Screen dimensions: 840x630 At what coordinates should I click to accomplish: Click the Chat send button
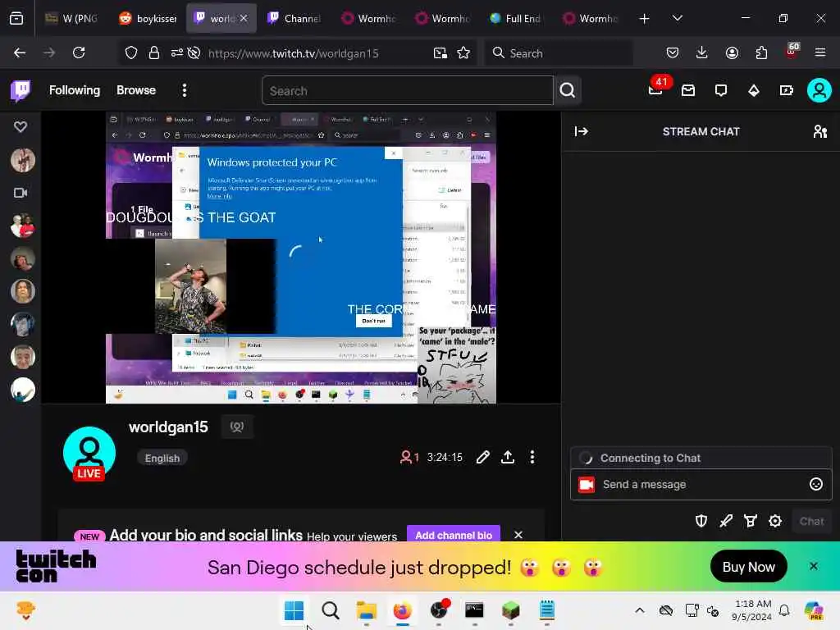click(811, 521)
